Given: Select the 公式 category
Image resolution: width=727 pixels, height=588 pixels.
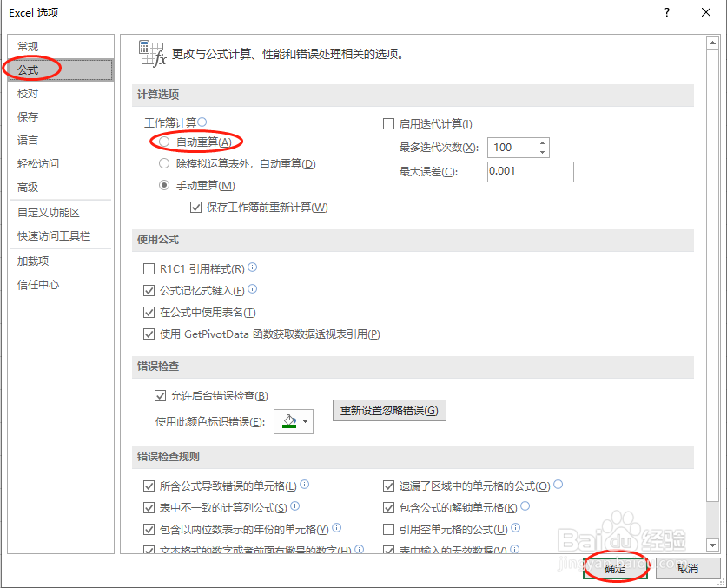Looking at the screenshot, I should tap(61, 70).
